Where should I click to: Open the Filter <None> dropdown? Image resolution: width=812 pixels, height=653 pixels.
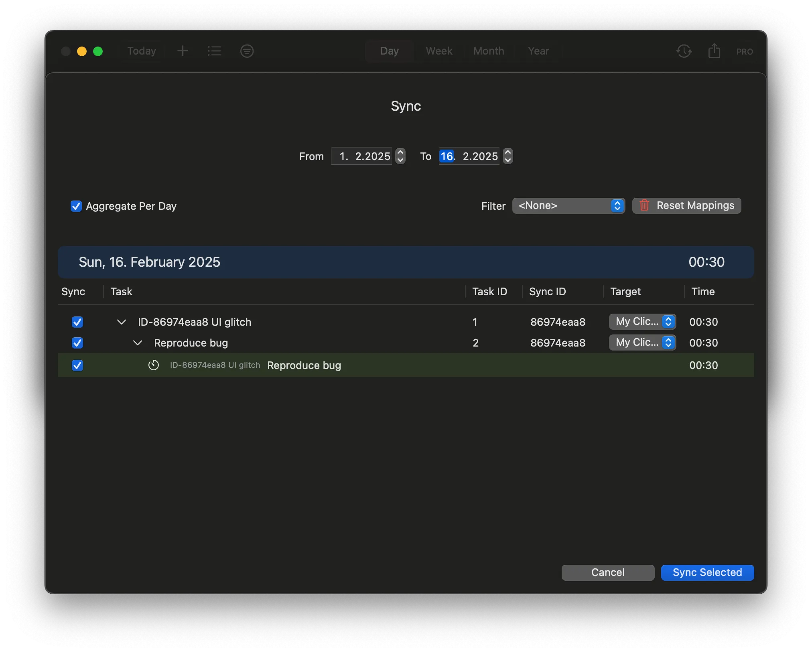click(568, 206)
